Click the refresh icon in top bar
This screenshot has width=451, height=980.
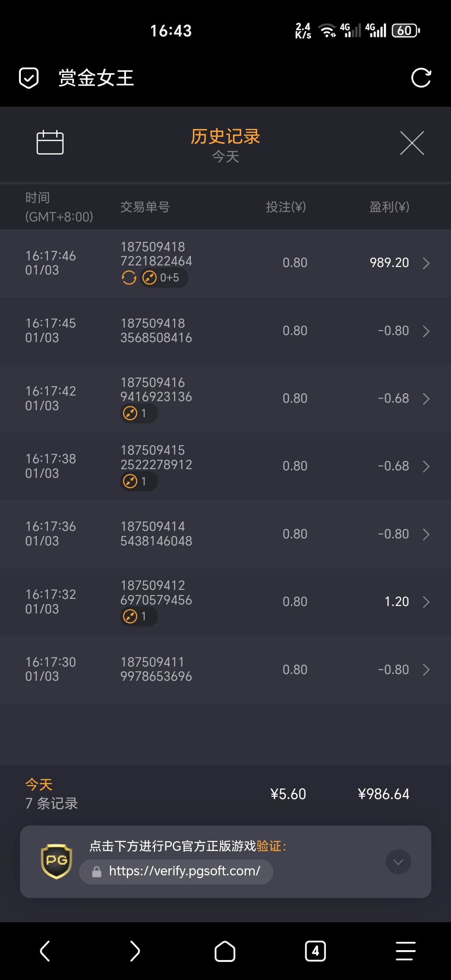tap(421, 77)
